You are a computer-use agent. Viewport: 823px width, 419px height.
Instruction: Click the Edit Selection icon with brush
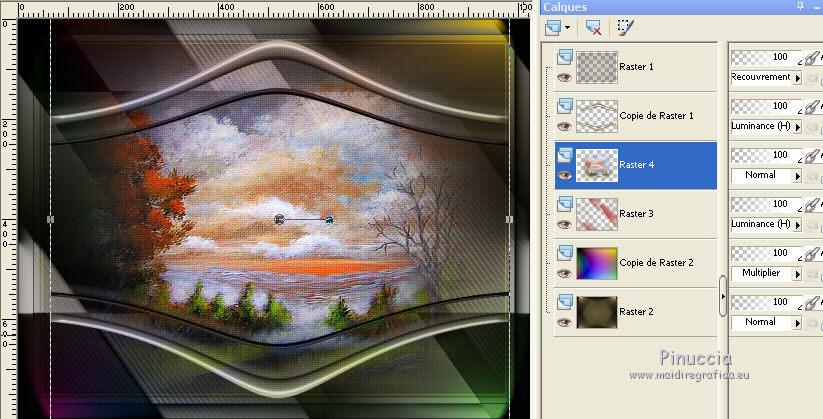[x=625, y=27]
